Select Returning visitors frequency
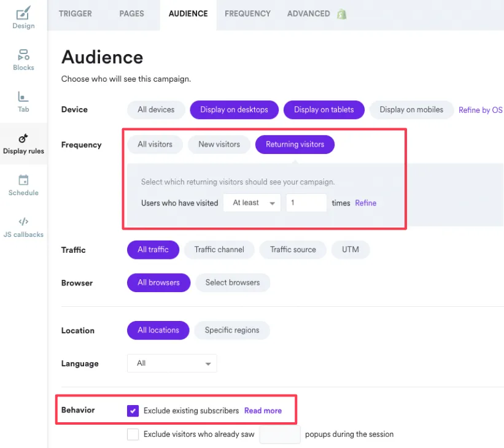Image resolution: width=504 pixels, height=448 pixels. point(295,144)
